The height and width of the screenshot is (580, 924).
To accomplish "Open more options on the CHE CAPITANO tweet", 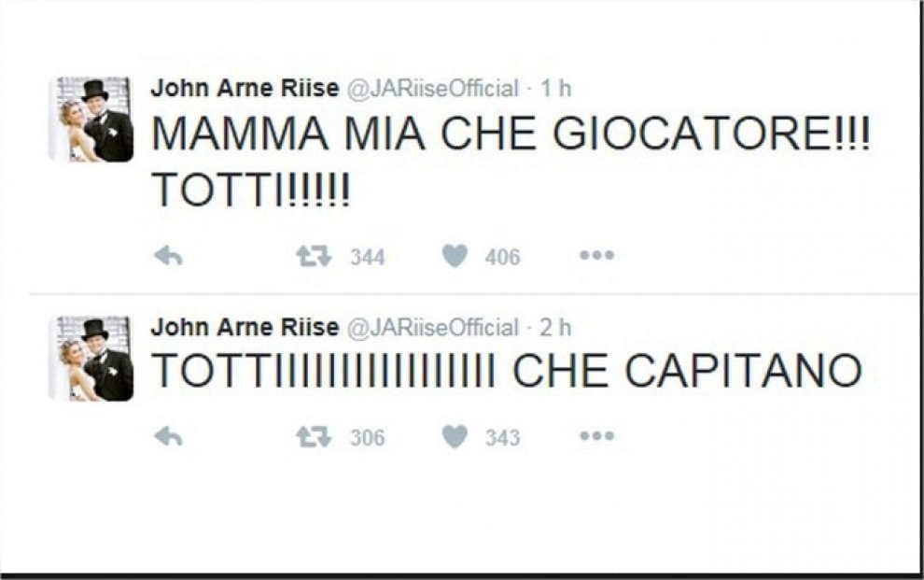I will pos(596,436).
